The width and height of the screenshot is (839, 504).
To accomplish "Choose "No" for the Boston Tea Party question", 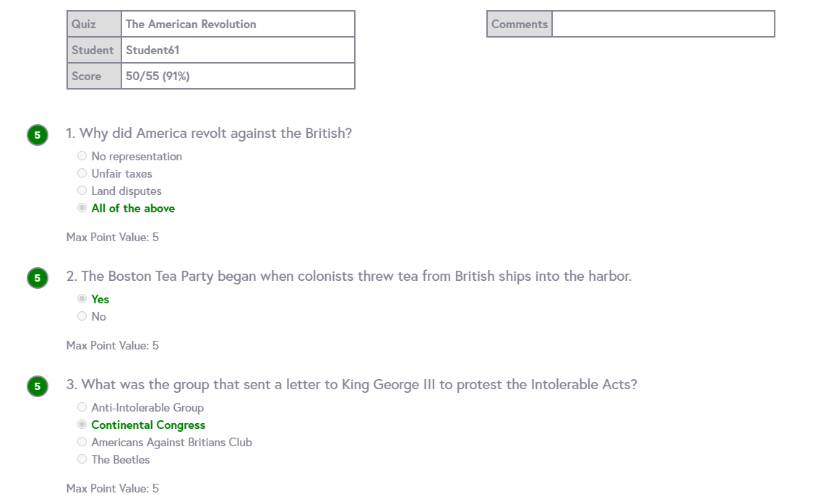I will pyautogui.click(x=82, y=316).
